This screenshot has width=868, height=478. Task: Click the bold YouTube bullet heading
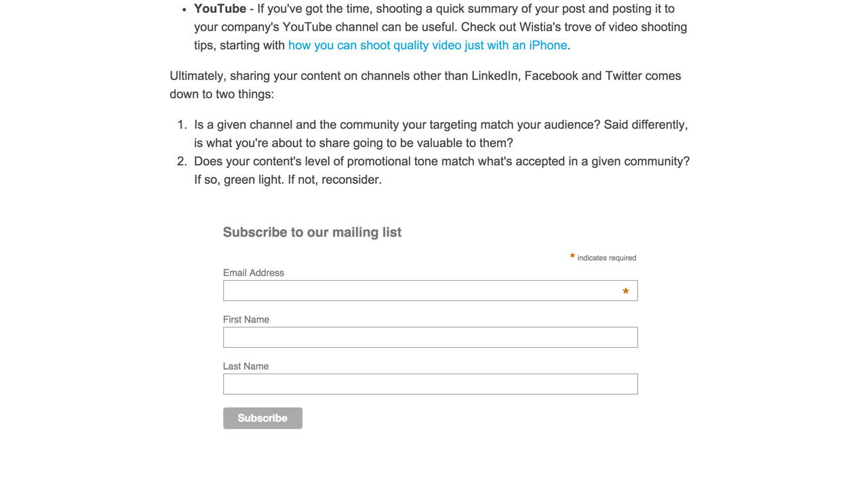220,9
